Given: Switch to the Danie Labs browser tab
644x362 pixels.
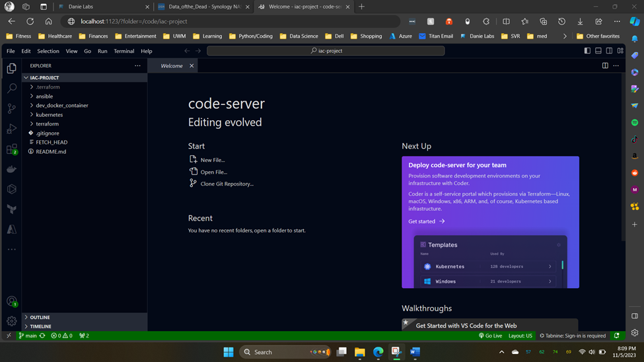Looking at the screenshot, I should (102, 7).
